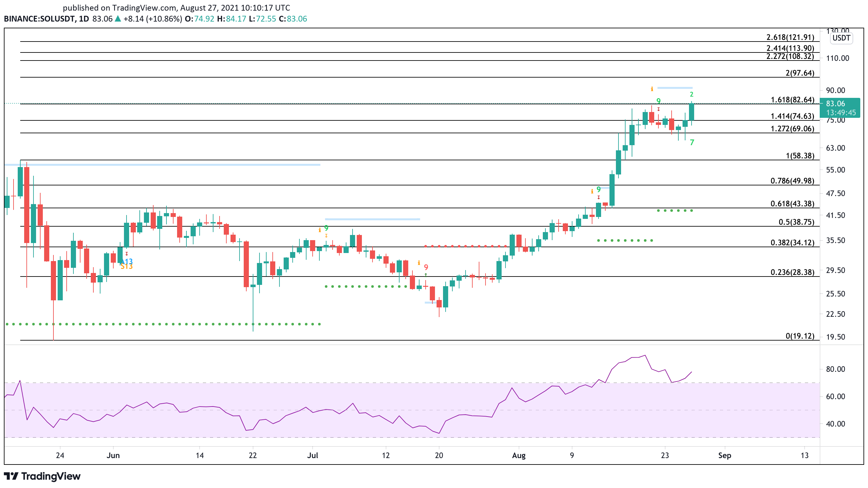Click the 90.00 price scale value
Screen dimensions: 868x488
click(x=835, y=90)
